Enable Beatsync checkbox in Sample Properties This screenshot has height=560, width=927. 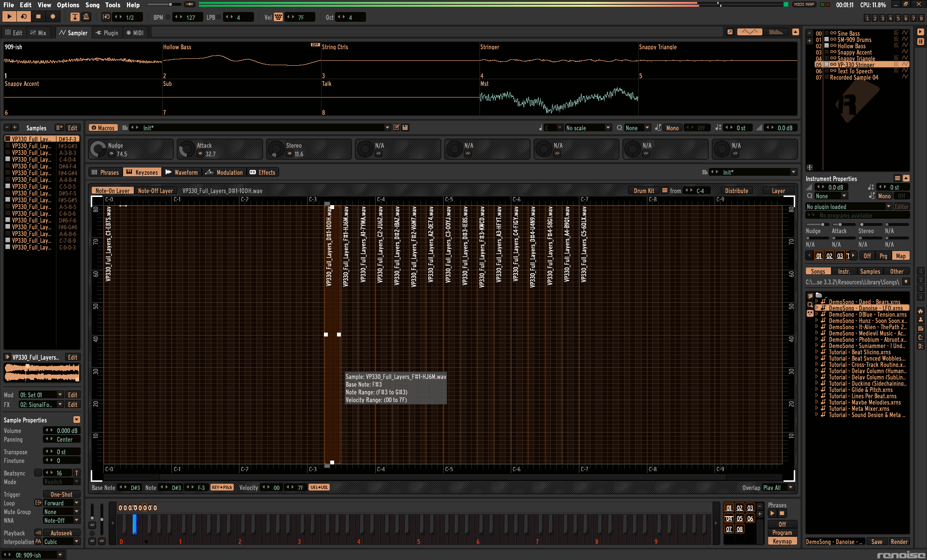point(38,473)
